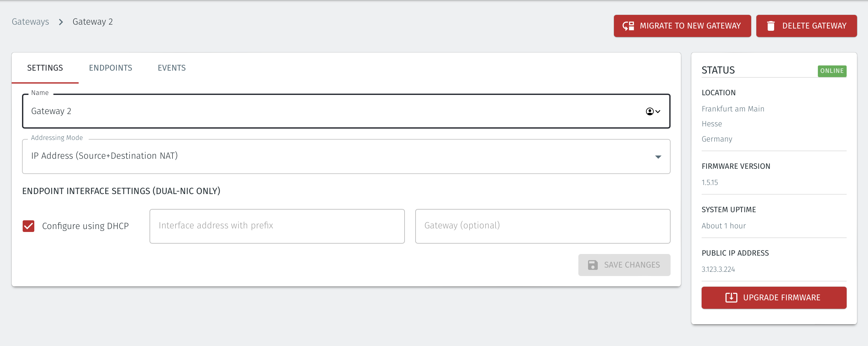Click the Migrate to New Gateway button
The width and height of the screenshot is (868, 346).
682,26
